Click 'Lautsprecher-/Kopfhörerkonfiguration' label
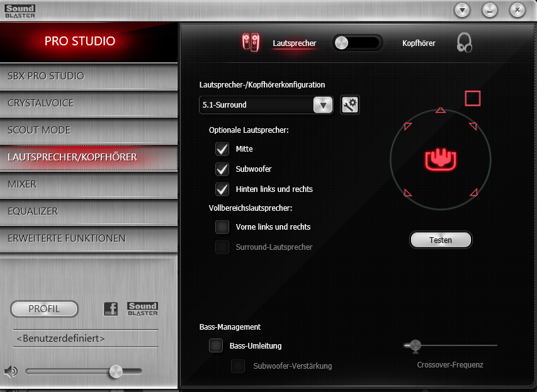 pos(262,84)
